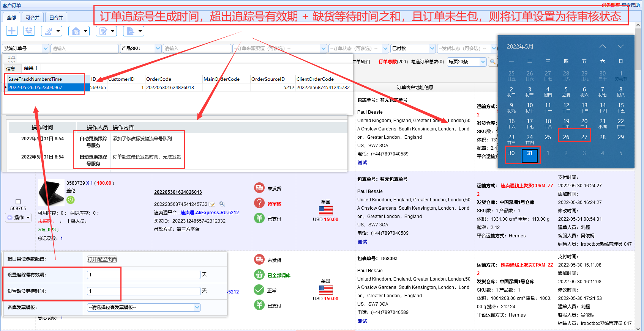
Task: Click the 打开配置页面 button
Action: pyautogui.click(x=102, y=259)
